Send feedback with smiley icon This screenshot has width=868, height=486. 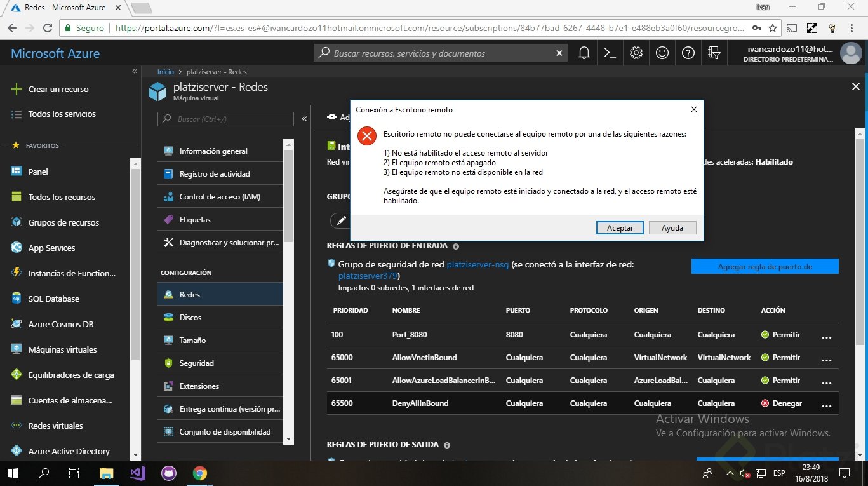click(662, 53)
